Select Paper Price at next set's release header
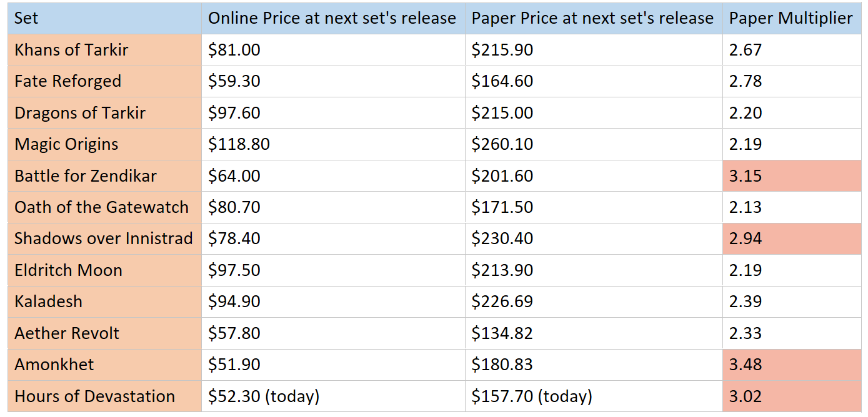The width and height of the screenshot is (868, 417). (x=592, y=18)
